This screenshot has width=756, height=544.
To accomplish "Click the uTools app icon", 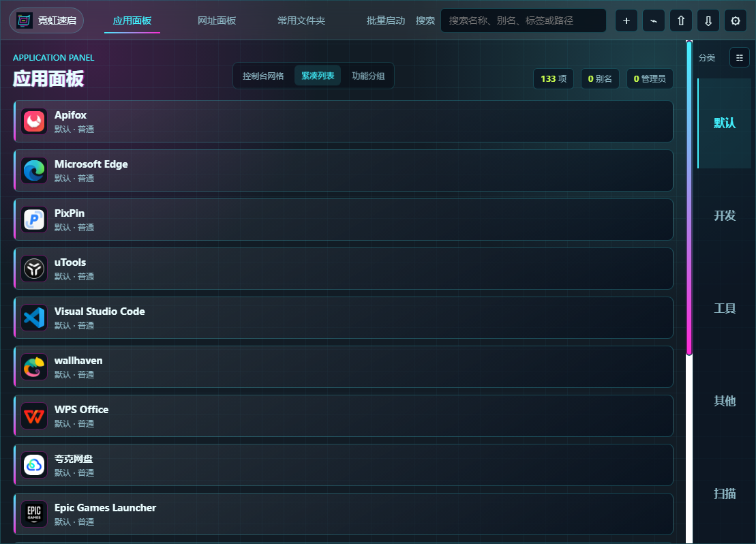I will tap(34, 269).
